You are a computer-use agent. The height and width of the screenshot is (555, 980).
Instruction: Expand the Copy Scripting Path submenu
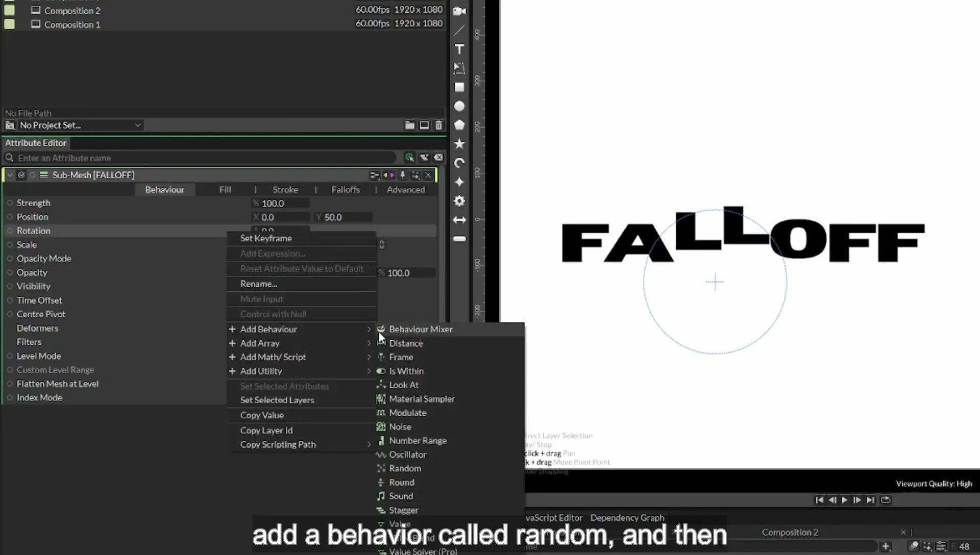tap(301, 444)
